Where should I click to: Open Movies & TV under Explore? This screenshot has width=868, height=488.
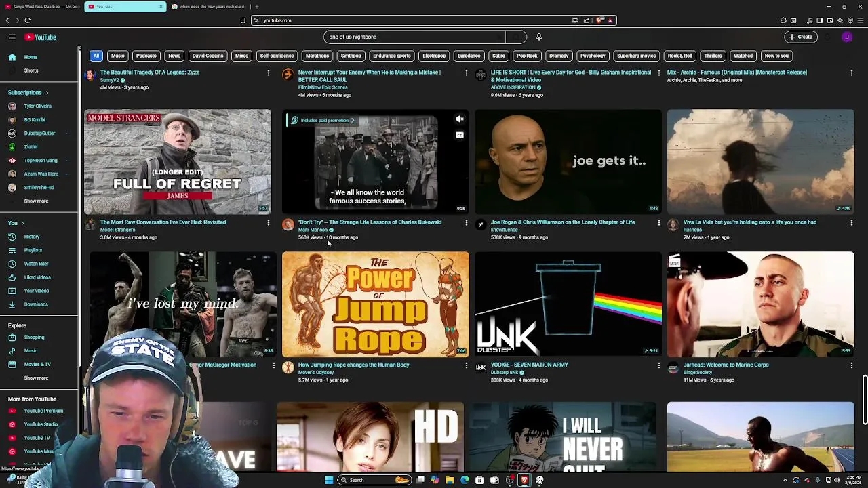point(39,365)
